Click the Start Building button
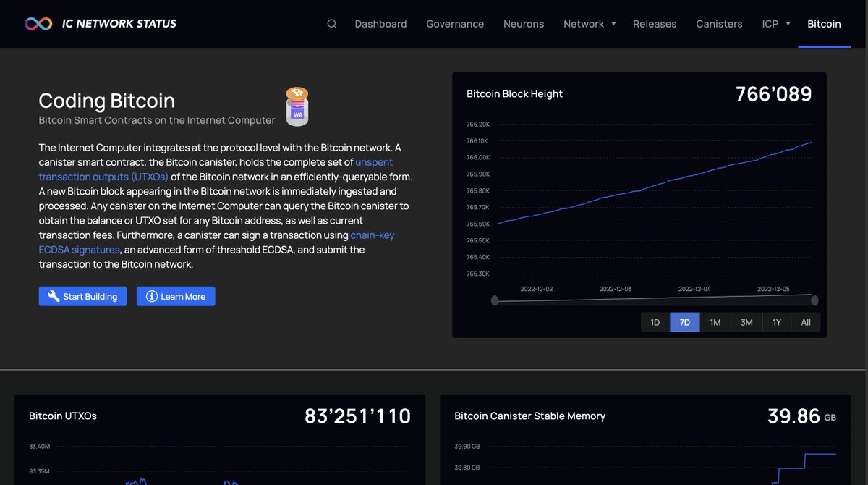Screen dimensions: 868x485 [83, 296]
